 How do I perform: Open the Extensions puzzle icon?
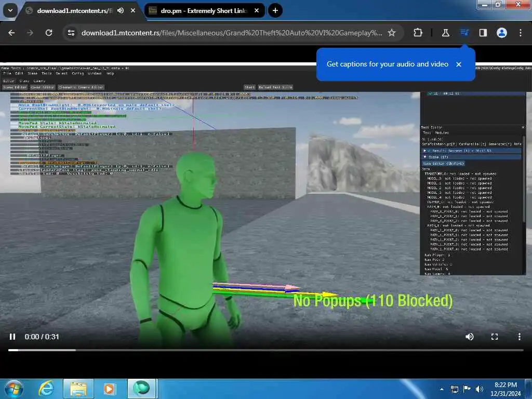[x=418, y=33]
